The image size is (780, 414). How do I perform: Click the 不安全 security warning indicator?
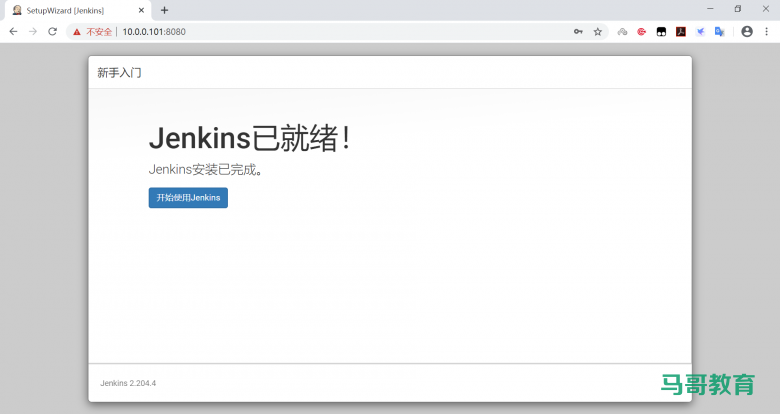tap(93, 32)
